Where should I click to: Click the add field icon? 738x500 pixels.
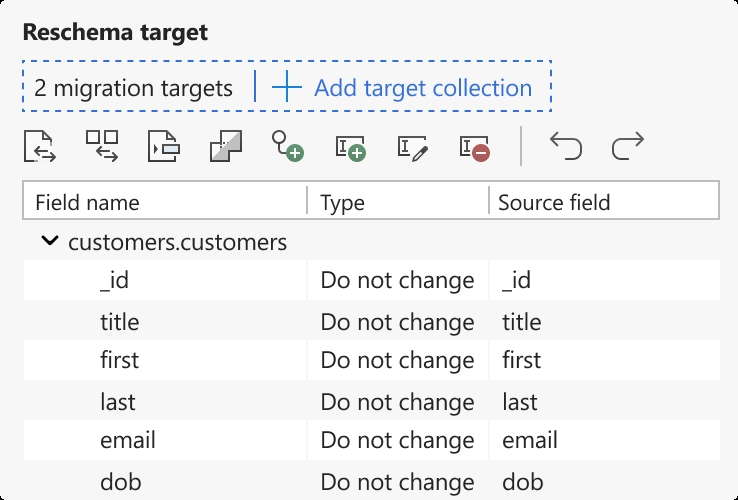[x=350, y=148]
